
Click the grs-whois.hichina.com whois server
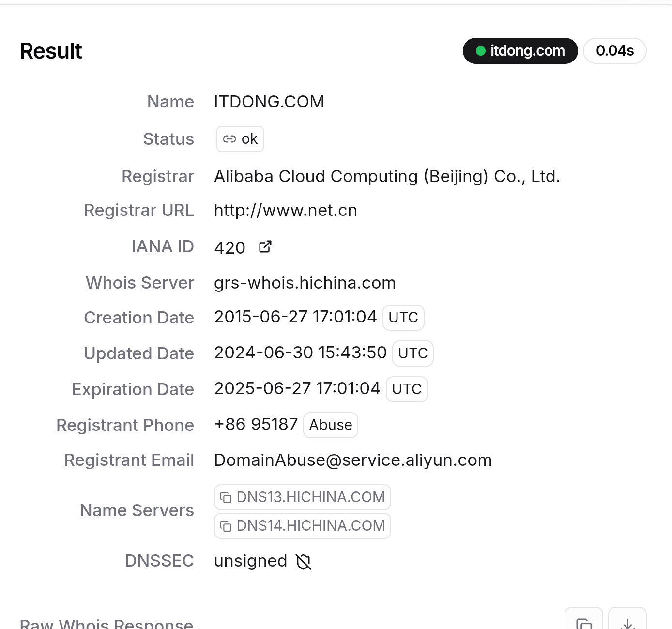(305, 283)
